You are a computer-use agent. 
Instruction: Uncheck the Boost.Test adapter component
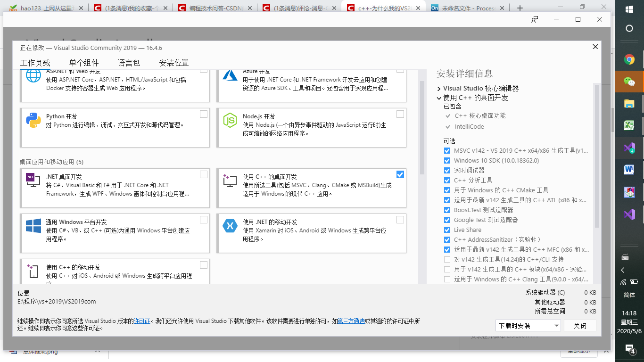click(x=447, y=210)
